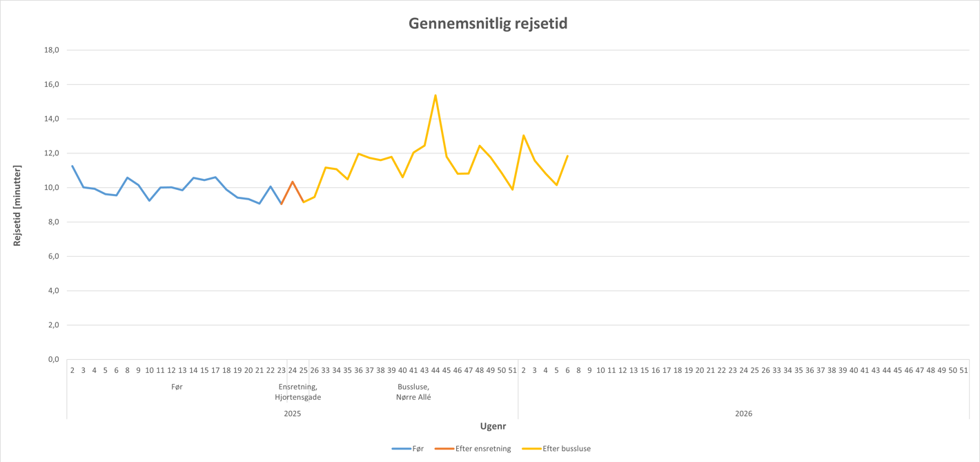The width and height of the screenshot is (980, 462).
Task: Click the 'Bussluse, Nørre Allé' axis group label
Action: (413, 392)
